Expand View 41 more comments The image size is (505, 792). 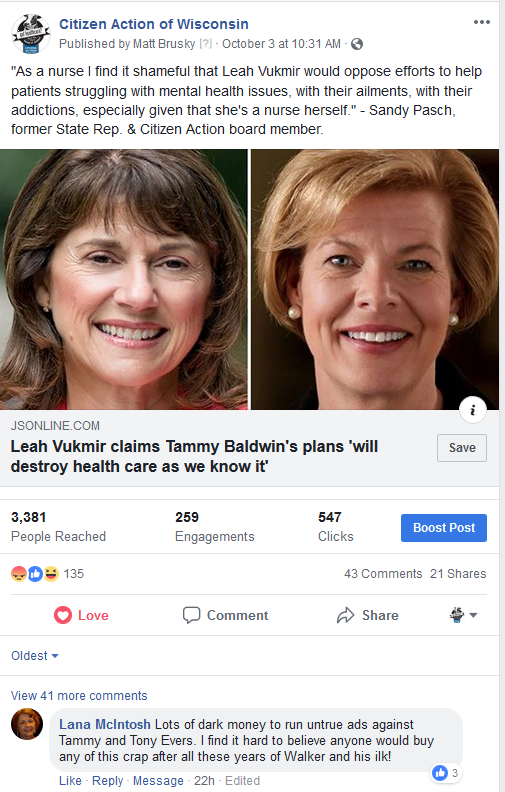point(79,696)
